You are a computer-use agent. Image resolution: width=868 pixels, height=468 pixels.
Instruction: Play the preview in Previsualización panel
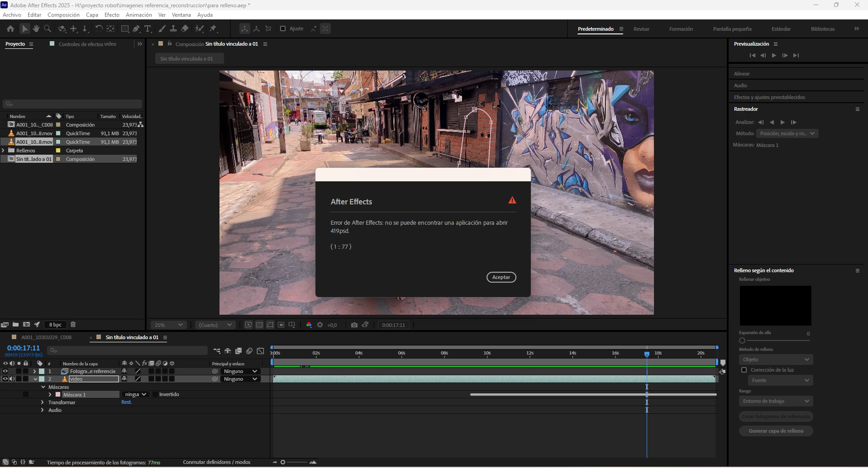[774, 55]
